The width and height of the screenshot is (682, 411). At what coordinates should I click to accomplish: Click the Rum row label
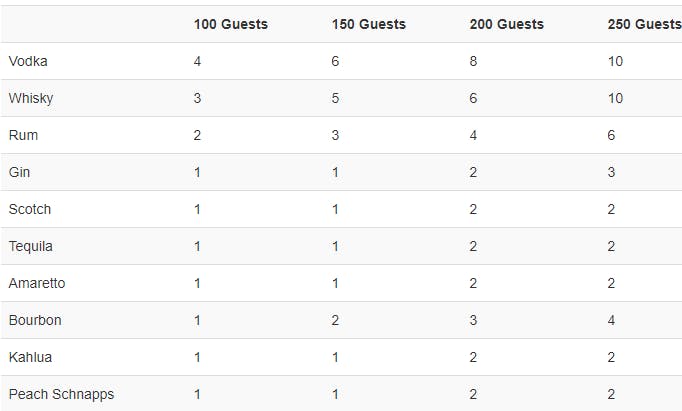pyautogui.click(x=23, y=135)
